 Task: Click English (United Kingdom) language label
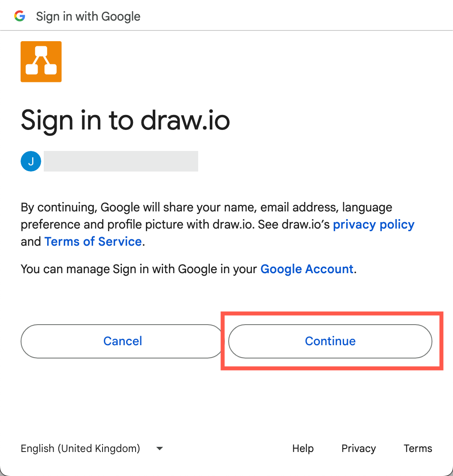[80, 448]
